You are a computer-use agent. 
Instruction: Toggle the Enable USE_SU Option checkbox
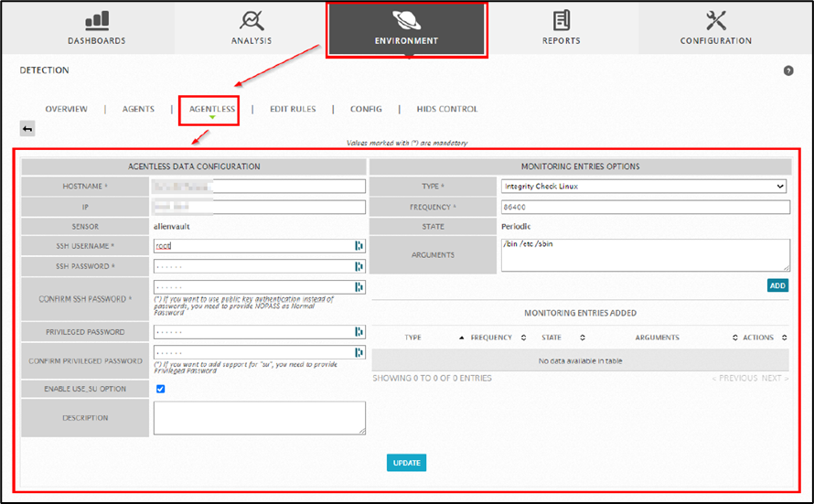click(x=161, y=389)
